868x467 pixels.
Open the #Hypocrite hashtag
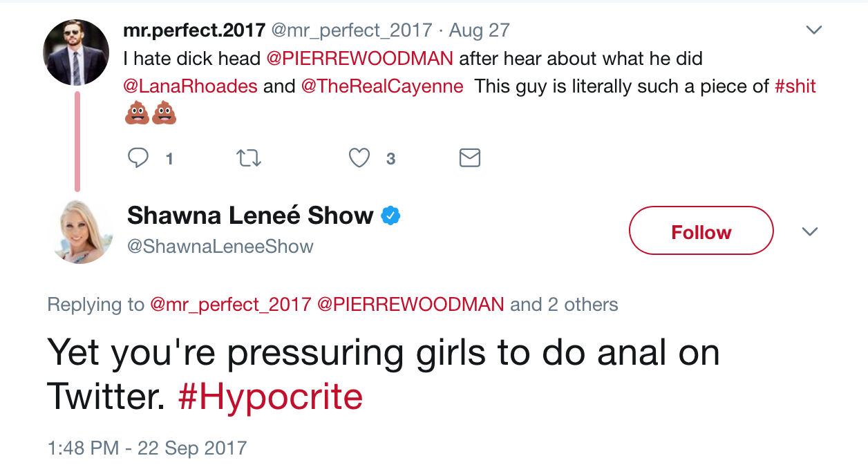tap(270, 397)
